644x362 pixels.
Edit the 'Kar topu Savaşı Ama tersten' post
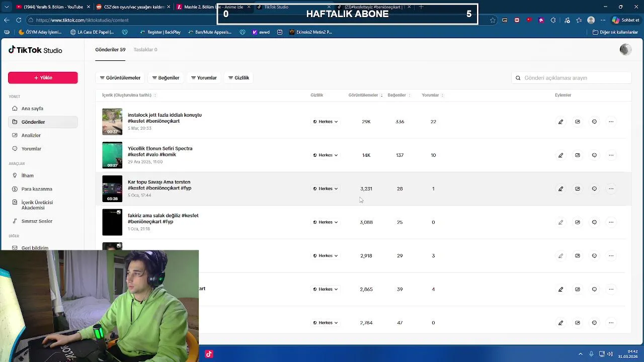click(x=560, y=189)
